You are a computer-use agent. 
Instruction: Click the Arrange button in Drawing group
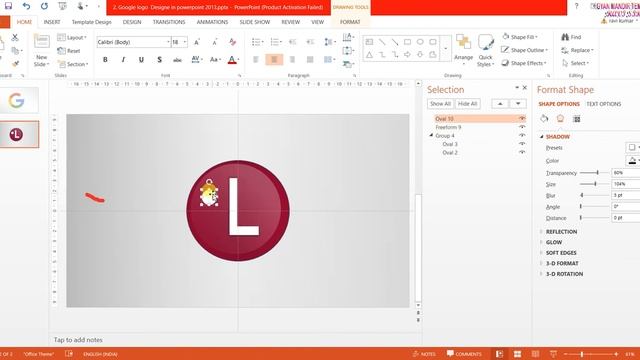(x=463, y=48)
